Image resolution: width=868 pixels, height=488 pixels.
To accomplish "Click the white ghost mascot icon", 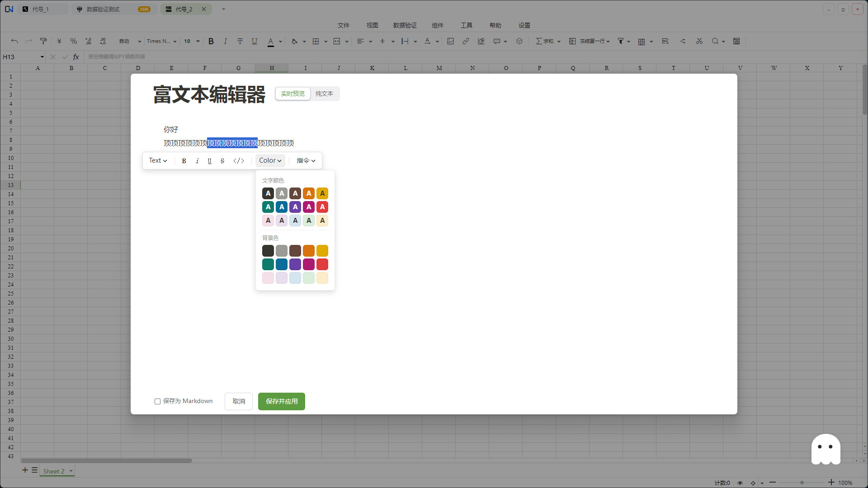I will point(826,449).
